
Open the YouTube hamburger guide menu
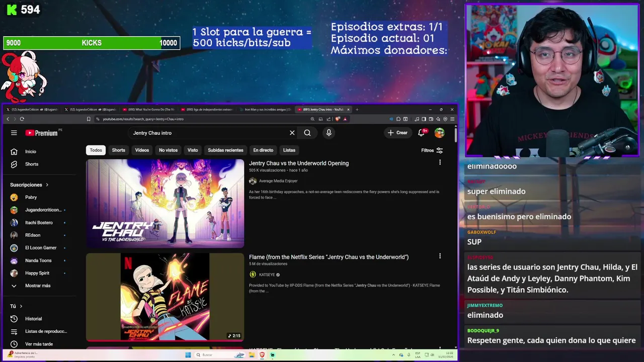[x=14, y=133]
